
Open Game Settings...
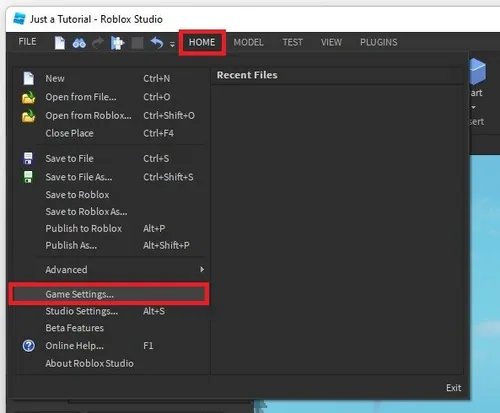pyautogui.click(x=109, y=294)
